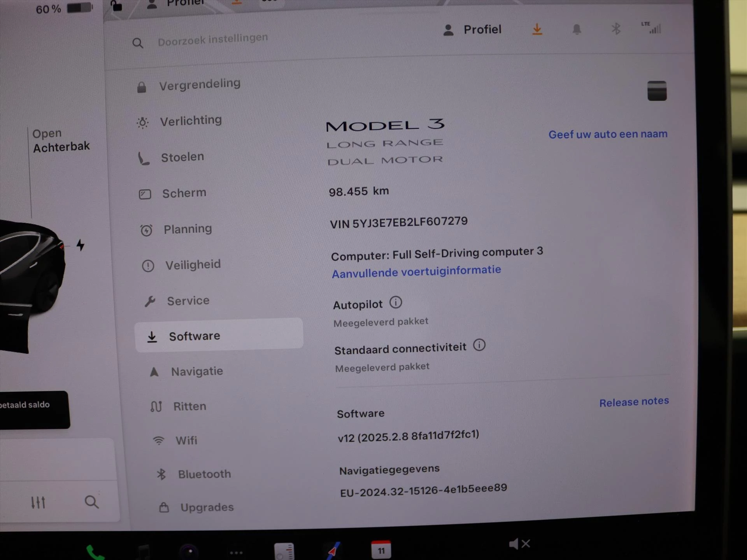Open the Wifi settings menu
The image size is (747, 560).
(x=175, y=441)
